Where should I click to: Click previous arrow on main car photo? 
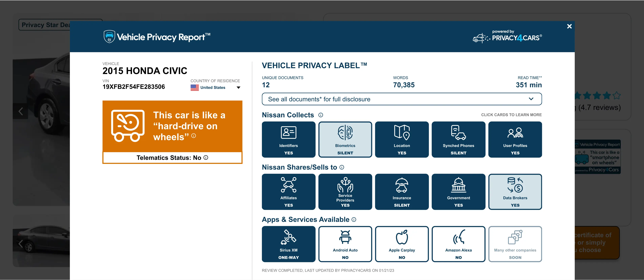20,111
